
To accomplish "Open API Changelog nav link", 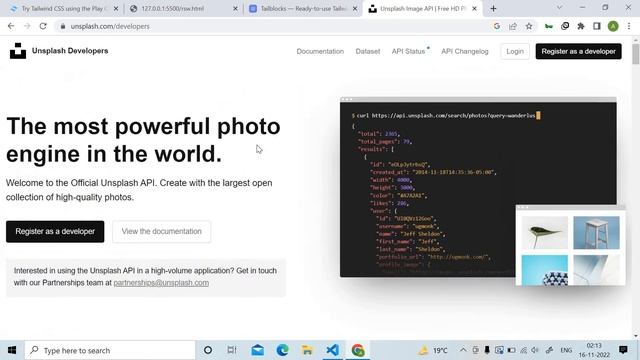I will (464, 51).
